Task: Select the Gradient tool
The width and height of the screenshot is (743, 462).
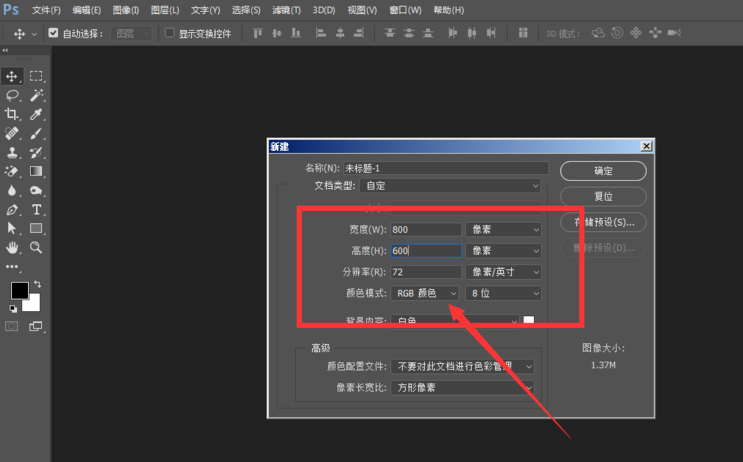Action: tap(36, 171)
